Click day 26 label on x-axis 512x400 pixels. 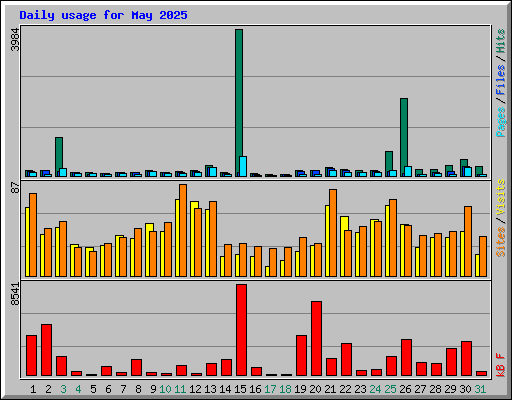coord(405,389)
